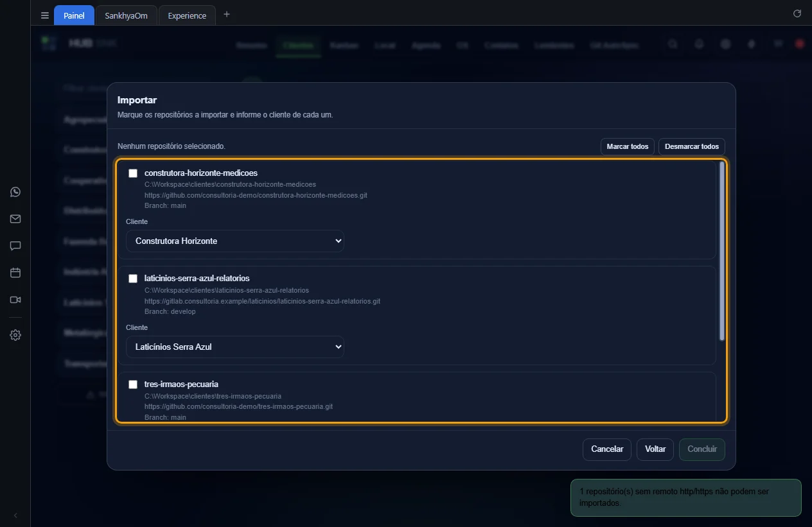812x527 pixels.
Task: Open the Cliente dropdown showing Construtora Horizonte
Action: click(x=235, y=241)
